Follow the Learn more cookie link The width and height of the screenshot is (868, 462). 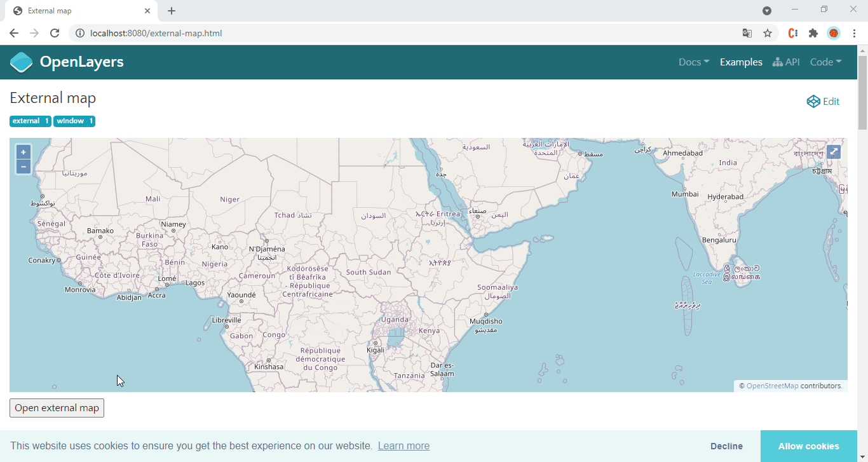403,446
